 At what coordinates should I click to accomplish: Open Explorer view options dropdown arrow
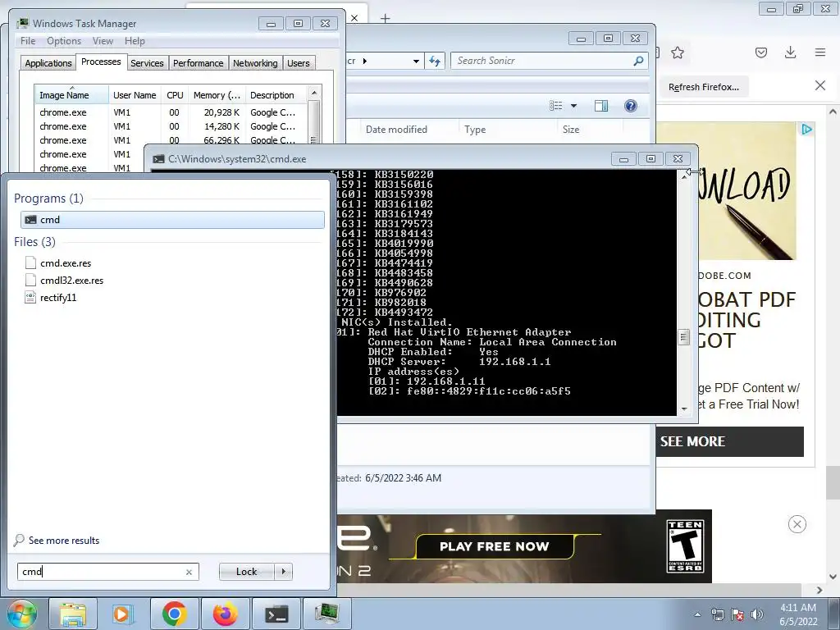[x=573, y=106]
